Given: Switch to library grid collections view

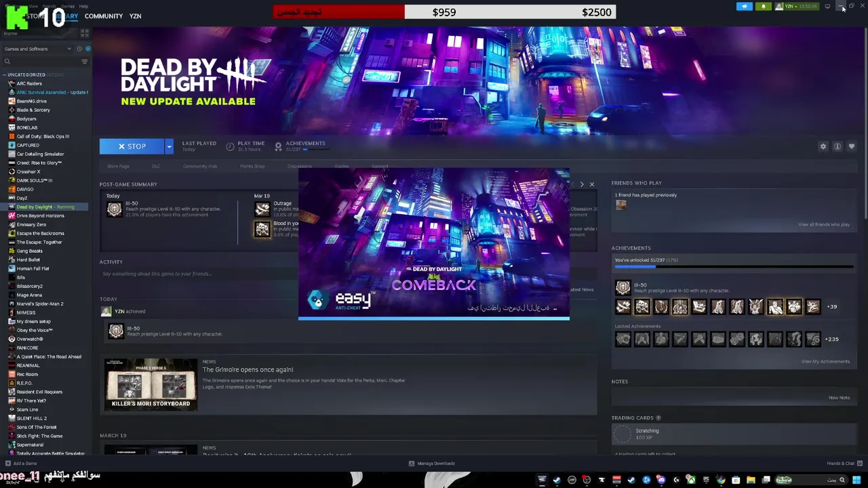Looking at the screenshot, I should (85, 33).
